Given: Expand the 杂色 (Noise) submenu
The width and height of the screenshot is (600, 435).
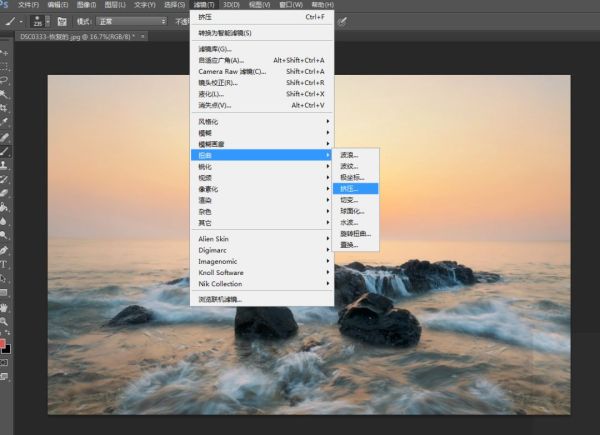Looking at the screenshot, I should coord(262,212).
